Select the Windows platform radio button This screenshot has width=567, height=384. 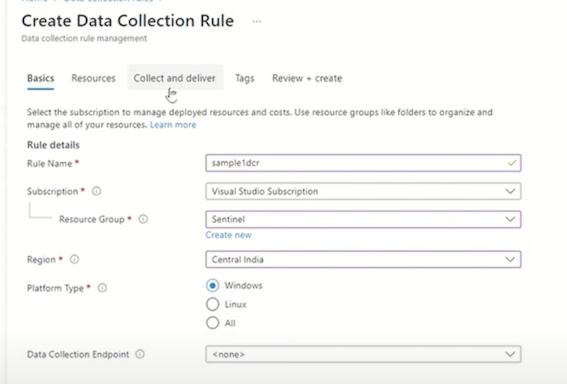[x=213, y=286]
